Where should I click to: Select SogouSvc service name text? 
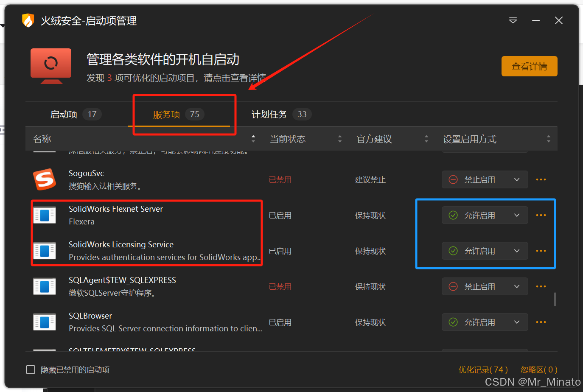coord(86,173)
